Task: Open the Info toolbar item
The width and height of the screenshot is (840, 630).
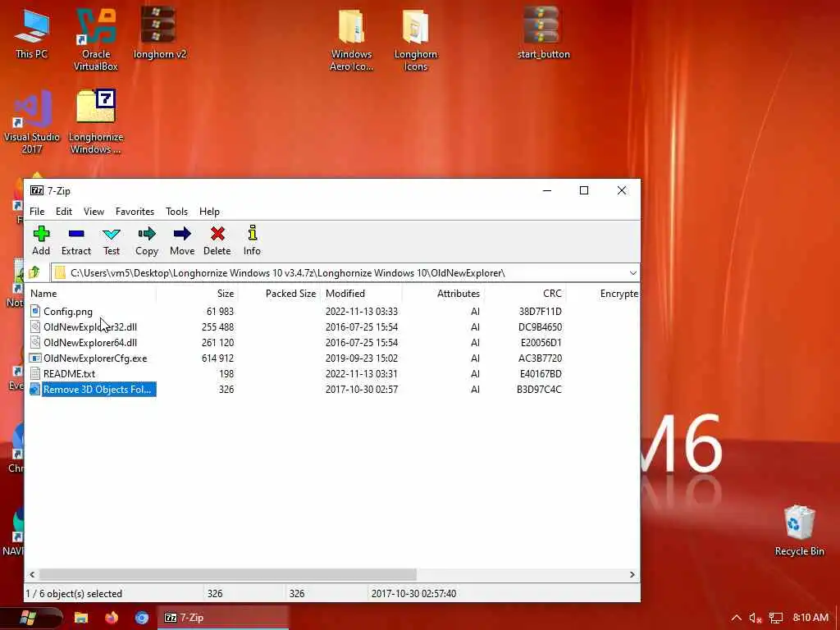Action: click(252, 240)
